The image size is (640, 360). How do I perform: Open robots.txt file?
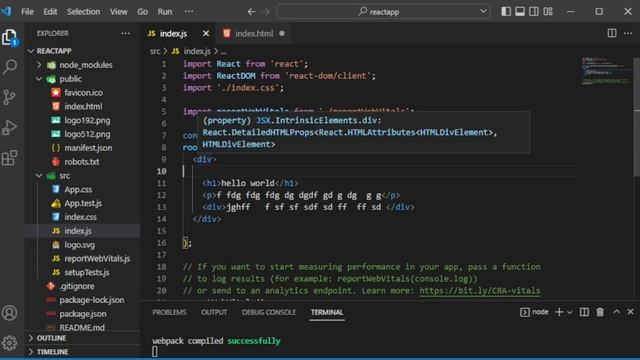click(83, 162)
